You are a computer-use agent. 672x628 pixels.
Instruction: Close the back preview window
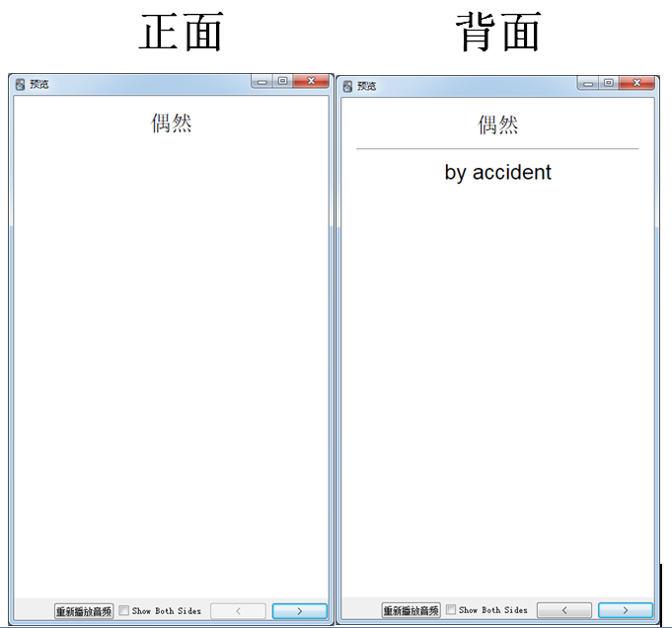tap(636, 82)
